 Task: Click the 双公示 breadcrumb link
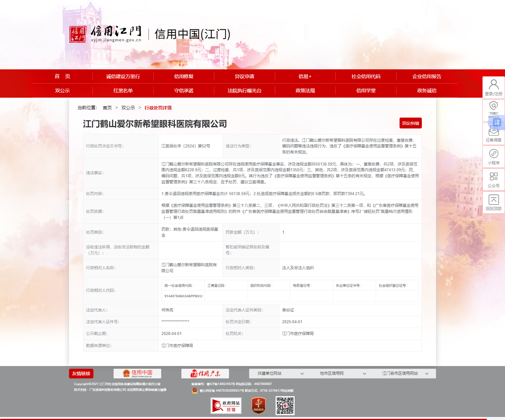click(128, 108)
